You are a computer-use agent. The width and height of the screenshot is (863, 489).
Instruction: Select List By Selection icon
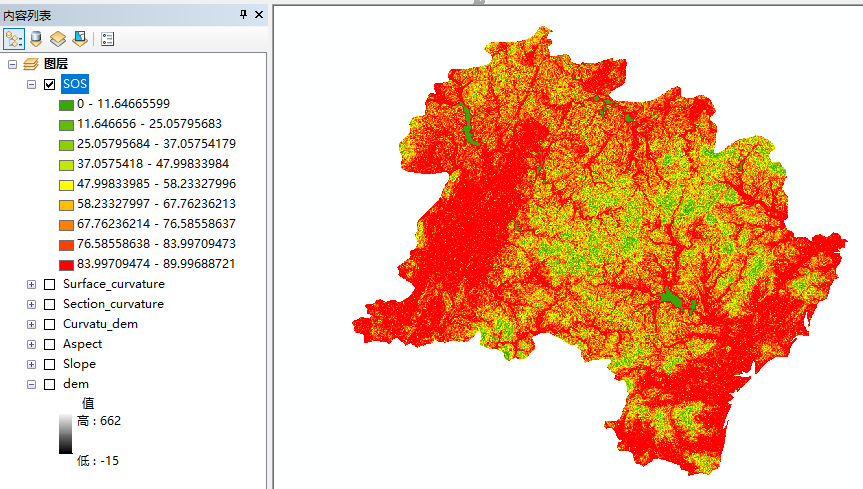coord(80,39)
